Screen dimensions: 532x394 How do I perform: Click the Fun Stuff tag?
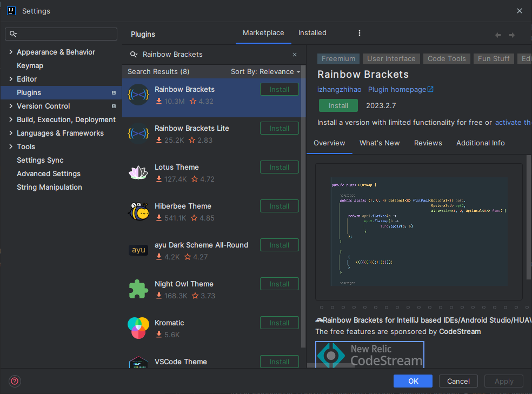[494, 59]
